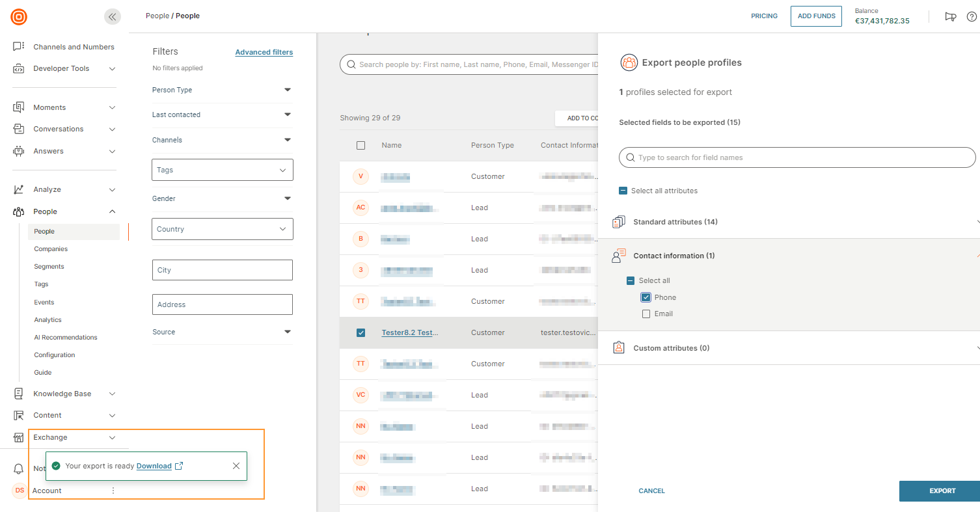Open the help question mark icon
The height and width of the screenshot is (512, 980).
click(972, 17)
